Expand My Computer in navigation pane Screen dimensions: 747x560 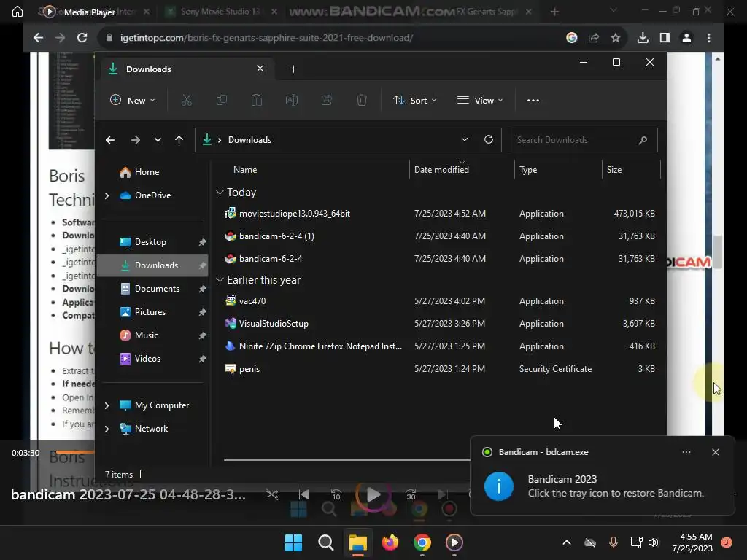pyautogui.click(x=107, y=405)
